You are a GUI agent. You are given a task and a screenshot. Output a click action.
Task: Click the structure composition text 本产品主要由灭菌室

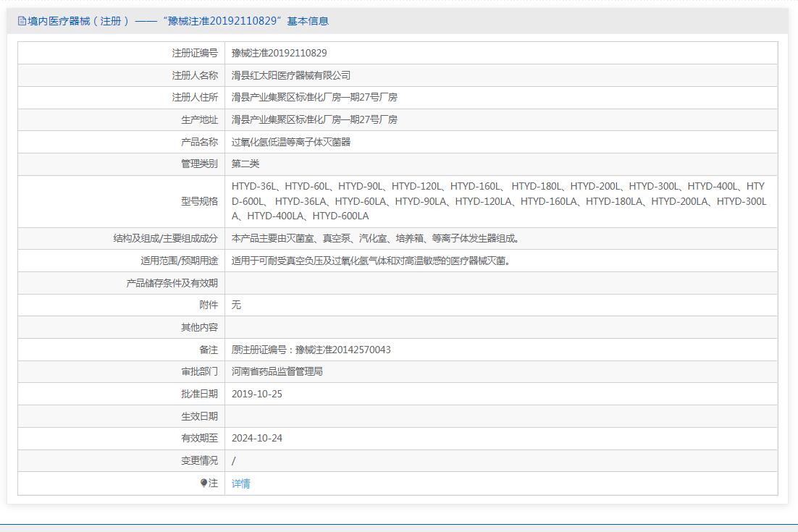375,238
